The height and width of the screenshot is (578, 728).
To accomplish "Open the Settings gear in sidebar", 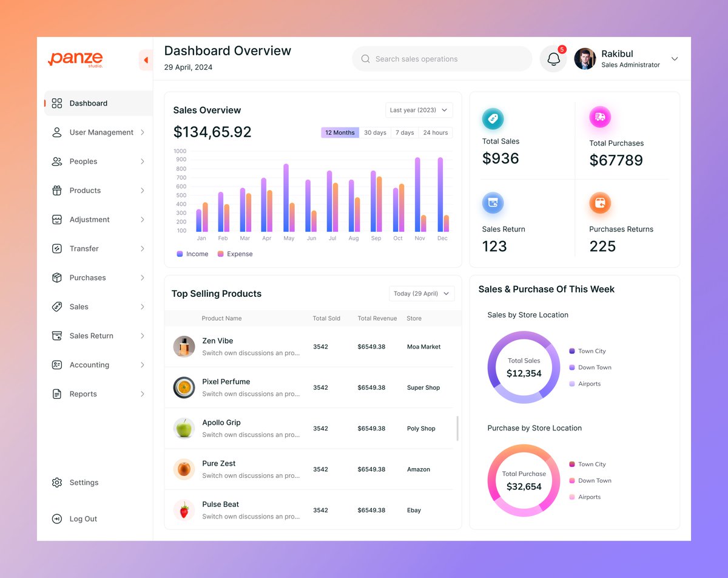I will click(57, 482).
